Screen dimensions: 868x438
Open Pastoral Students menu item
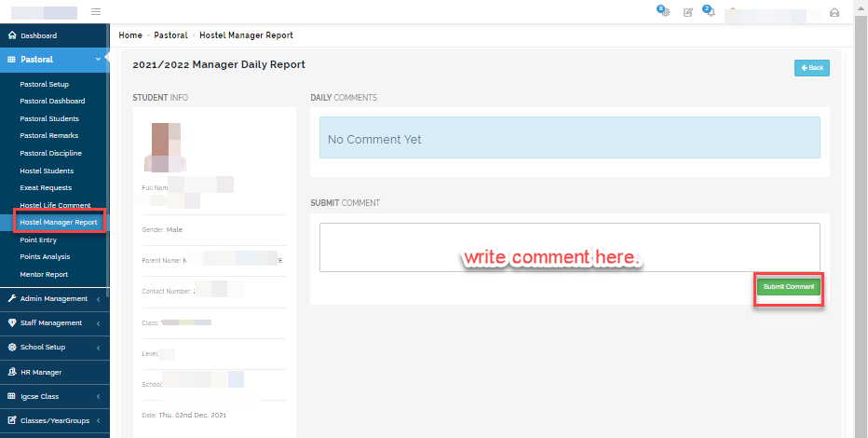coord(49,119)
